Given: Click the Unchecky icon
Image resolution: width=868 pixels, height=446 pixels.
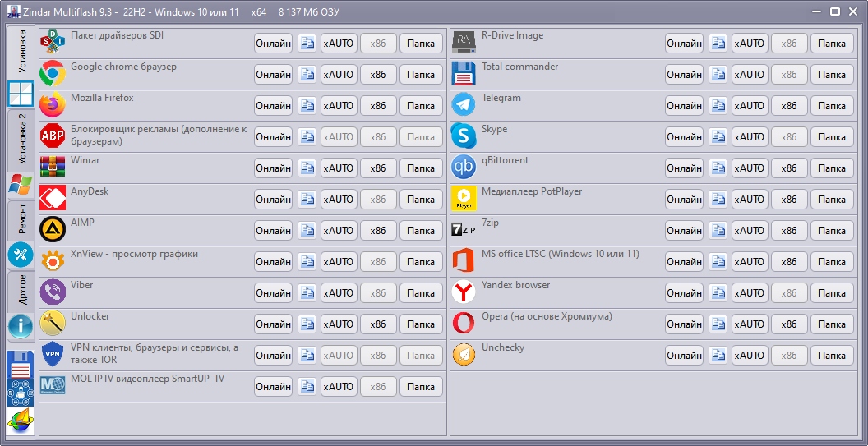Looking at the screenshot, I should click(464, 355).
